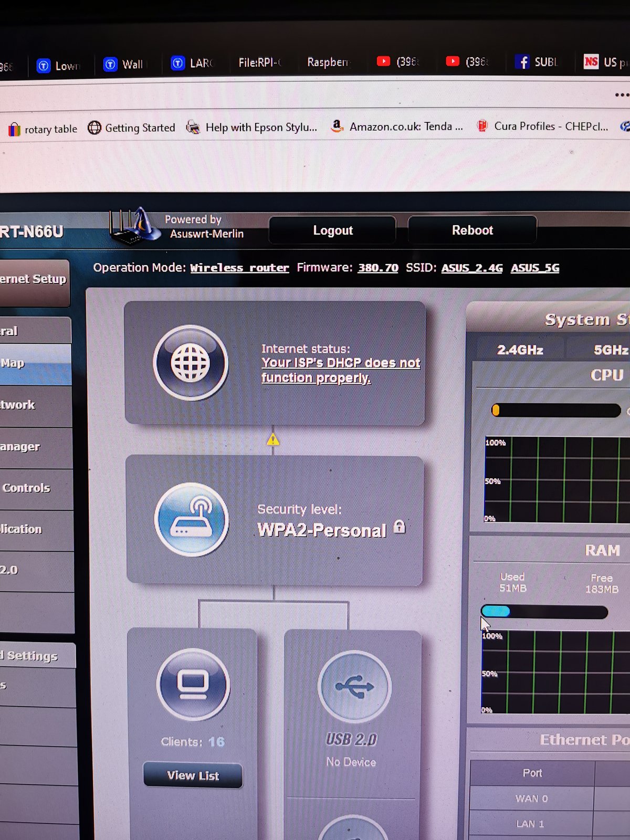
Task: Click the yellow warning triangle icon
Action: (273, 439)
